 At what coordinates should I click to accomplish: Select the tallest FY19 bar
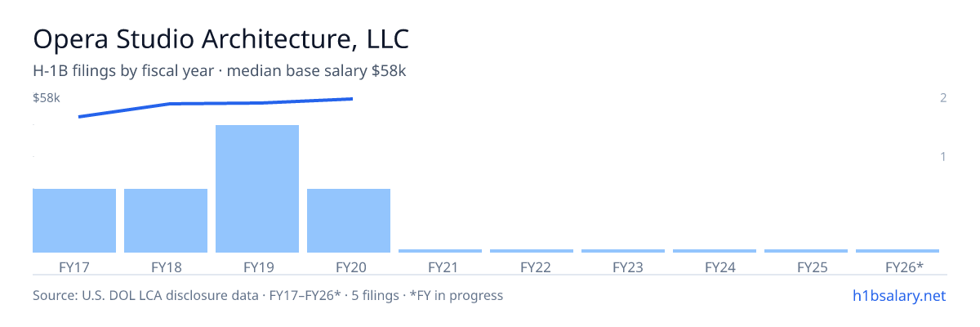point(257,189)
